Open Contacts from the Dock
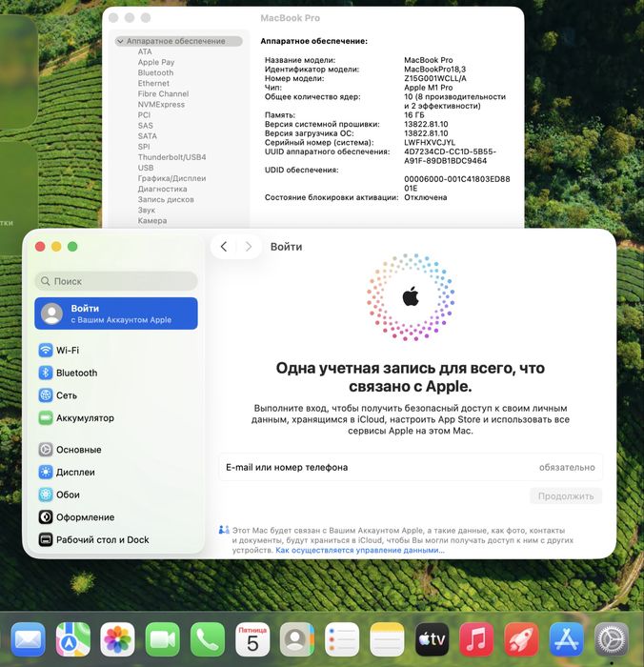Viewport: 644px width, 667px height. click(297, 639)
